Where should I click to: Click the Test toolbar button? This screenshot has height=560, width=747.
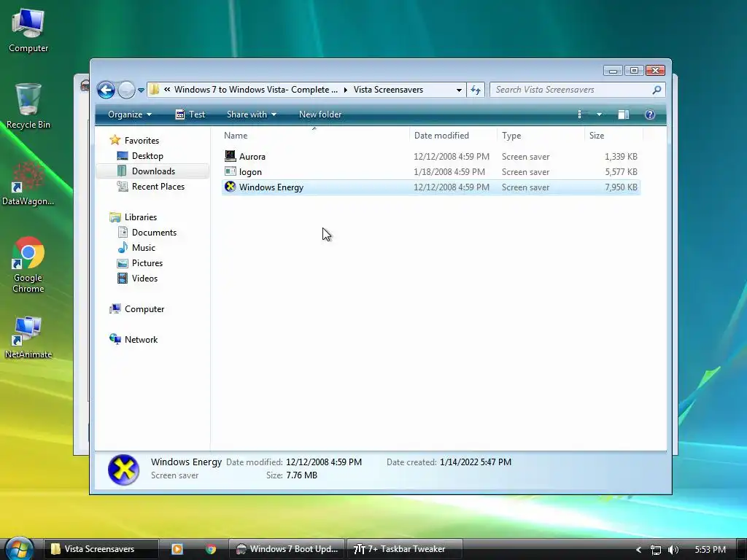190,114
